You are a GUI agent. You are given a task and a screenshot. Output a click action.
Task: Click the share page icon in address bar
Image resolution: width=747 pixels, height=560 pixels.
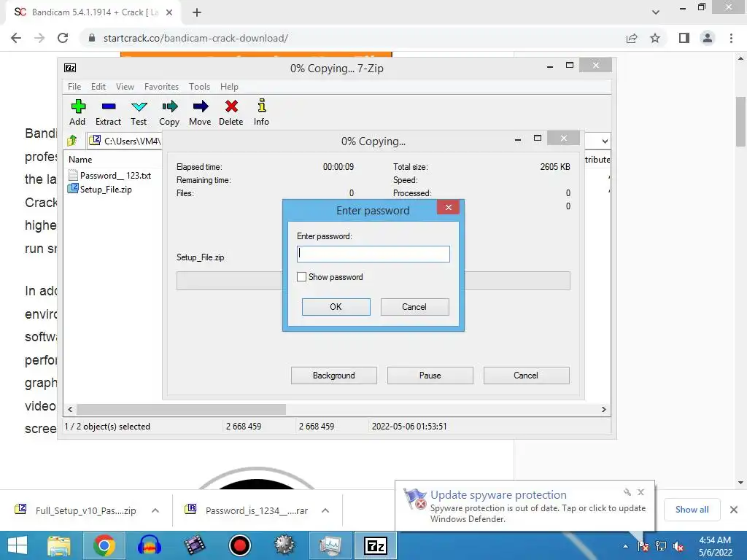point(632,38)
